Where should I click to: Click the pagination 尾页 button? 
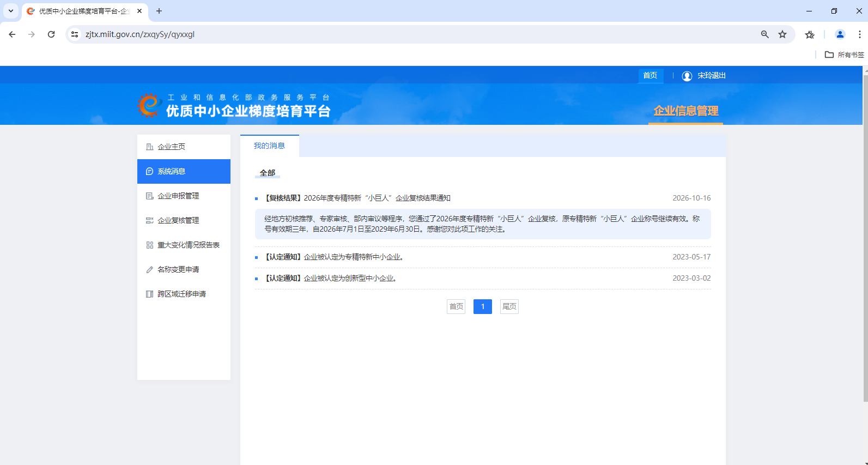(x=509, y=306)
